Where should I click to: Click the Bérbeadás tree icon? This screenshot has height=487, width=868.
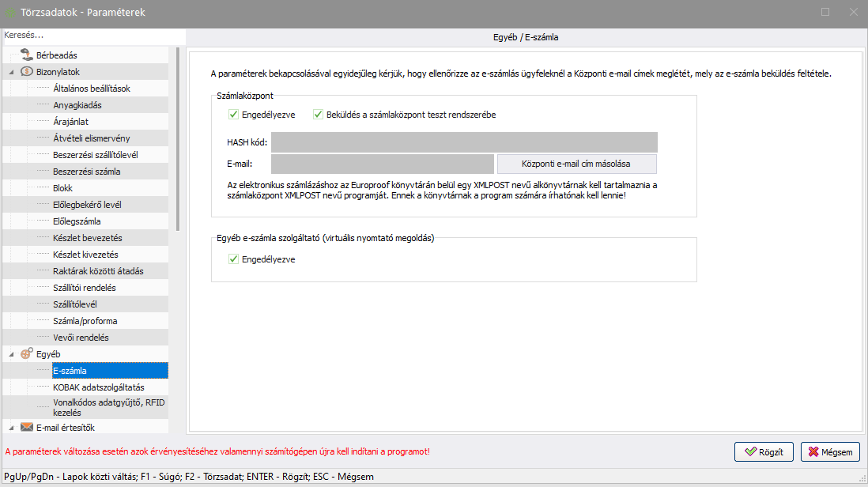(x=26, y=55)
